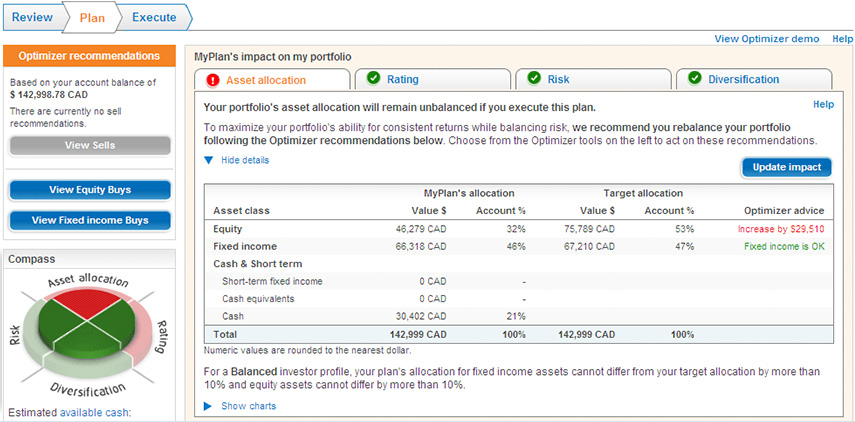Select the Risk tab

pos(559,80)
